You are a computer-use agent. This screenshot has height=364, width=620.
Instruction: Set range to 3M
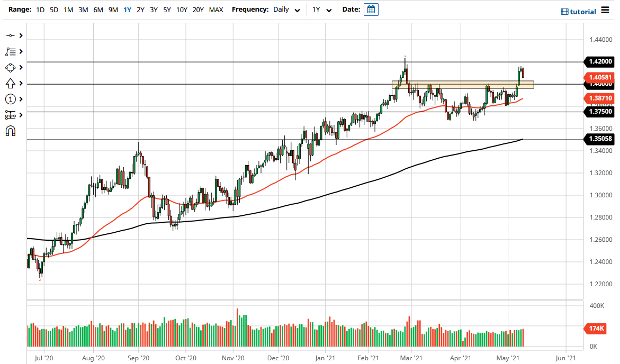pos(83,10)
